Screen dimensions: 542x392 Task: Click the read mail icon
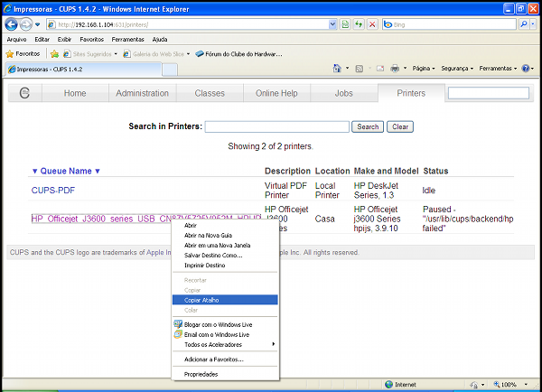tap(380, 69)
